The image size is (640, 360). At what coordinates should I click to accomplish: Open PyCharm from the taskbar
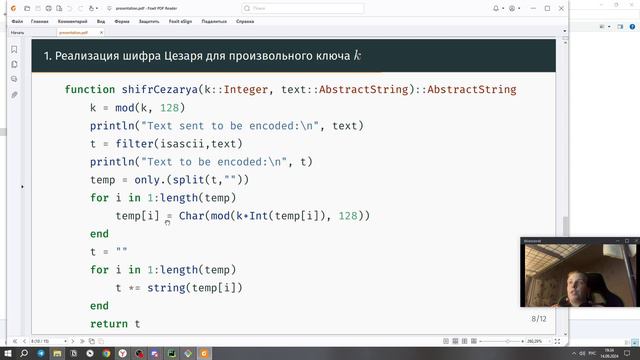[171, 353]
